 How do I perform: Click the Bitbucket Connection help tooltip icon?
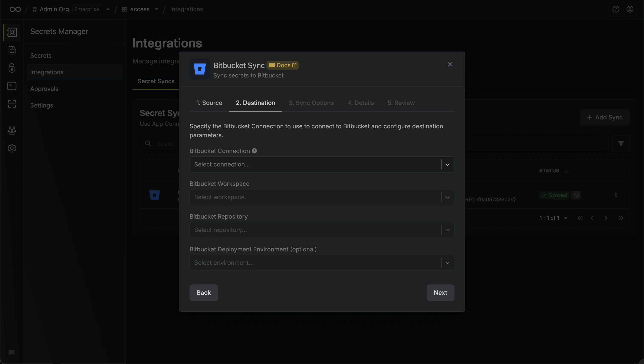tap(254, 151)
